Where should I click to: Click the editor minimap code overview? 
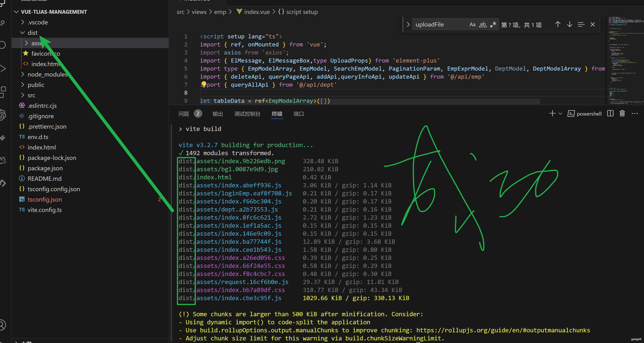point(625,60)
